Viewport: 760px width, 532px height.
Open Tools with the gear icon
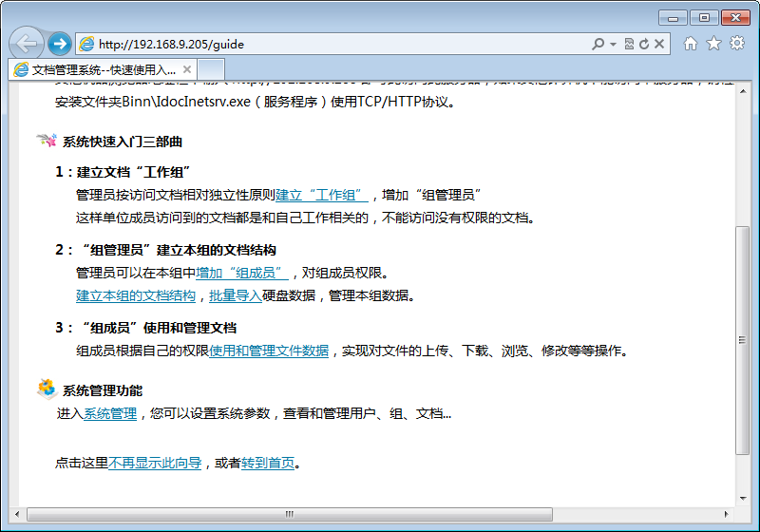pyautogui.click(x=737, y=43)
